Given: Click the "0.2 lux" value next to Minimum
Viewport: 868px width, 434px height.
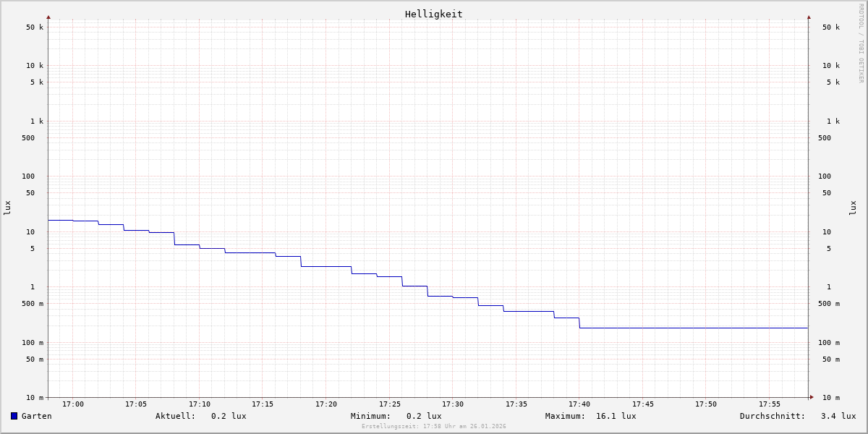Looking at the screenshot, I should [x=424, y=416].
